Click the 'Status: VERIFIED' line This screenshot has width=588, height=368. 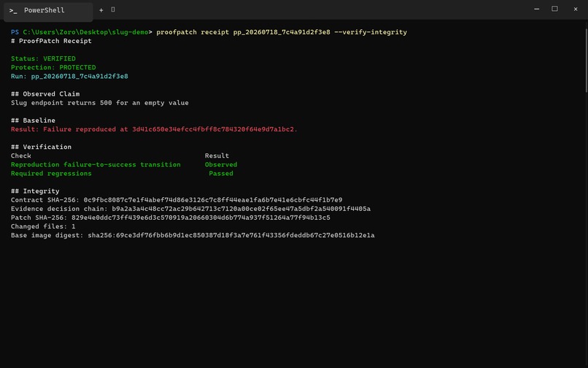[x=43, y=58]
